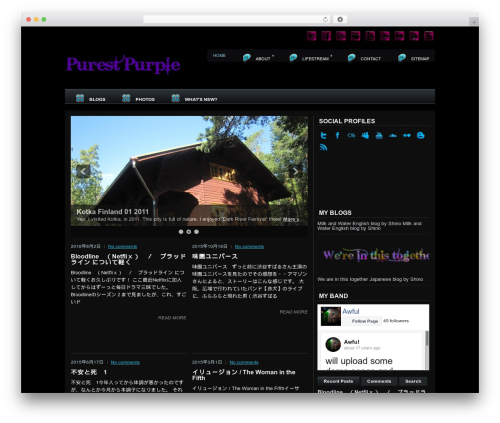The height and width of the screenshot is (423, 500).
Task: Show previous slide with left arrow
Action: tap(83, 171)
